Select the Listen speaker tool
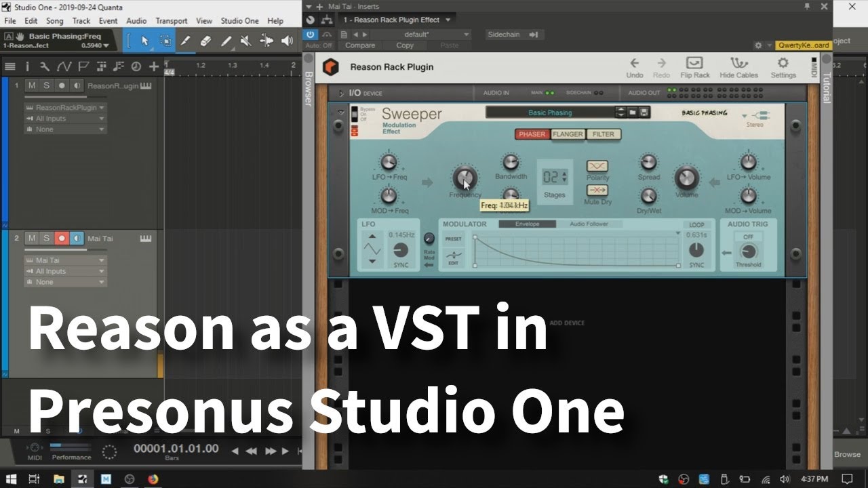The image size is (868, 488). [x=287, y=41]
